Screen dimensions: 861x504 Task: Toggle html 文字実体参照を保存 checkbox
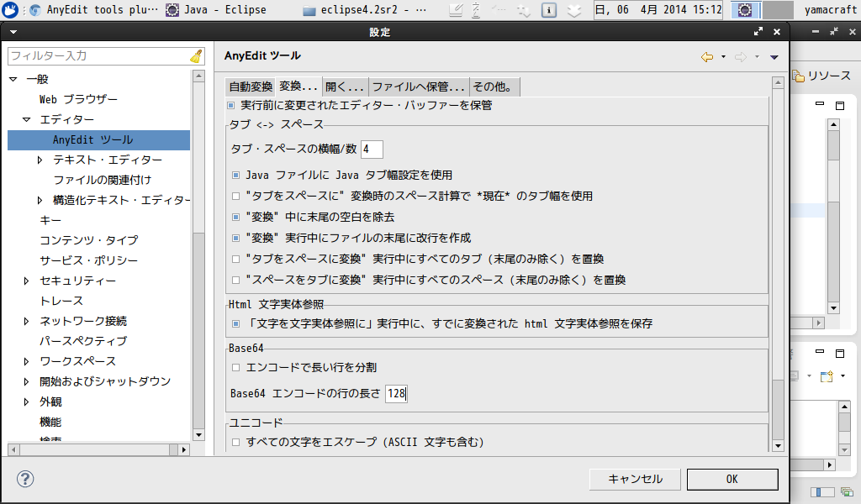pos(235,324)
